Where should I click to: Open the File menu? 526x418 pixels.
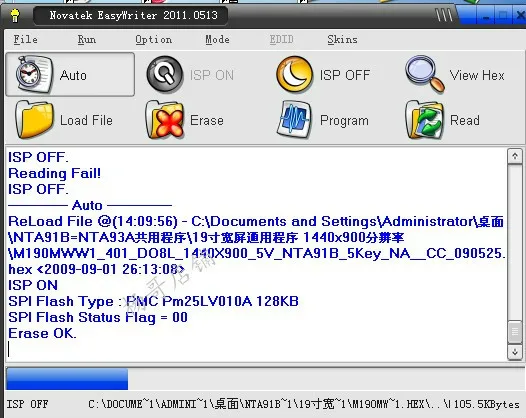coord(25,40)
